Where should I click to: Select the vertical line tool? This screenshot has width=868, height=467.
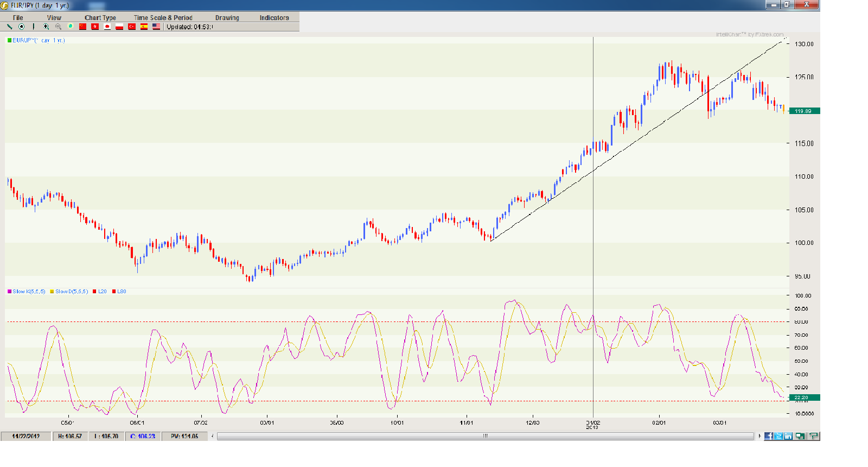pyautogui.click(x=34, y=27)
